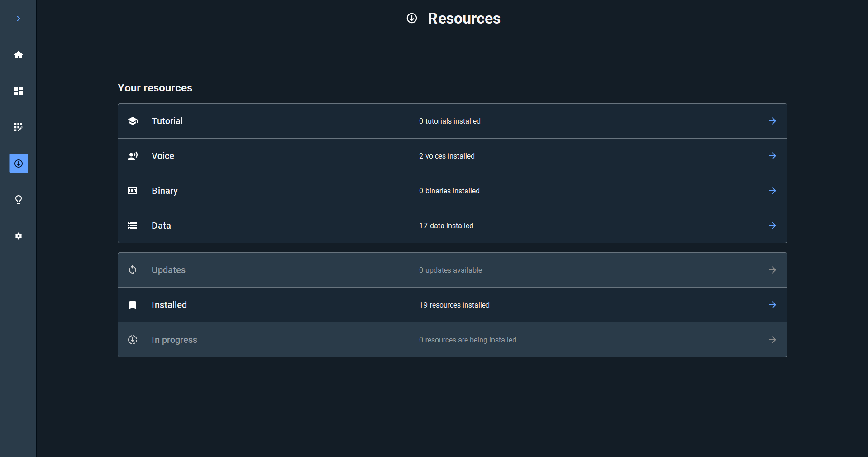Open the Updates row
The height and width of the screenshot is (457, 868).
452,270
